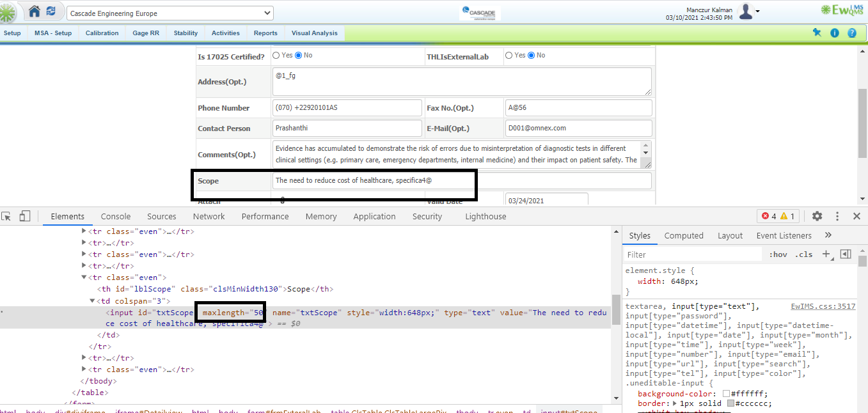The width and height of the screenshot is (868, 413).
Task: Open the Setup menu
Action: [x=12, y=33]
